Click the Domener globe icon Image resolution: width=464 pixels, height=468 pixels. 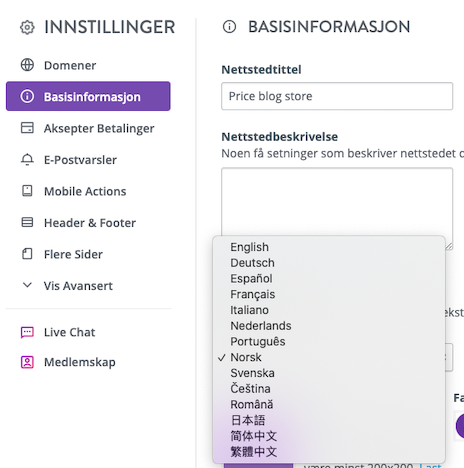point(27,65)
